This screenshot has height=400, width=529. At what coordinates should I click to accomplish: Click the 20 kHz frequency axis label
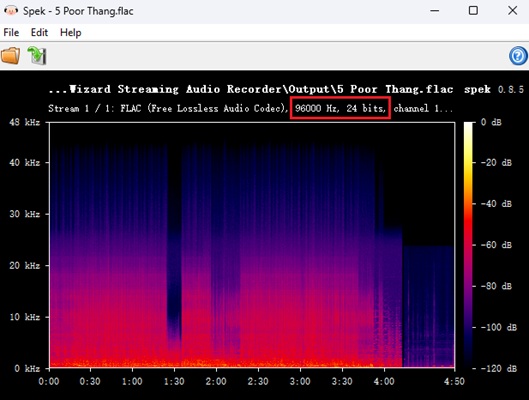pos(24,266)
